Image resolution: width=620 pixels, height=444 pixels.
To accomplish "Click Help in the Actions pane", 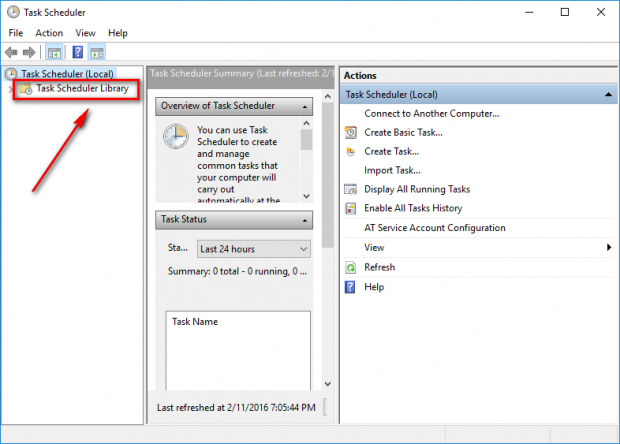I will click(374, 287).
